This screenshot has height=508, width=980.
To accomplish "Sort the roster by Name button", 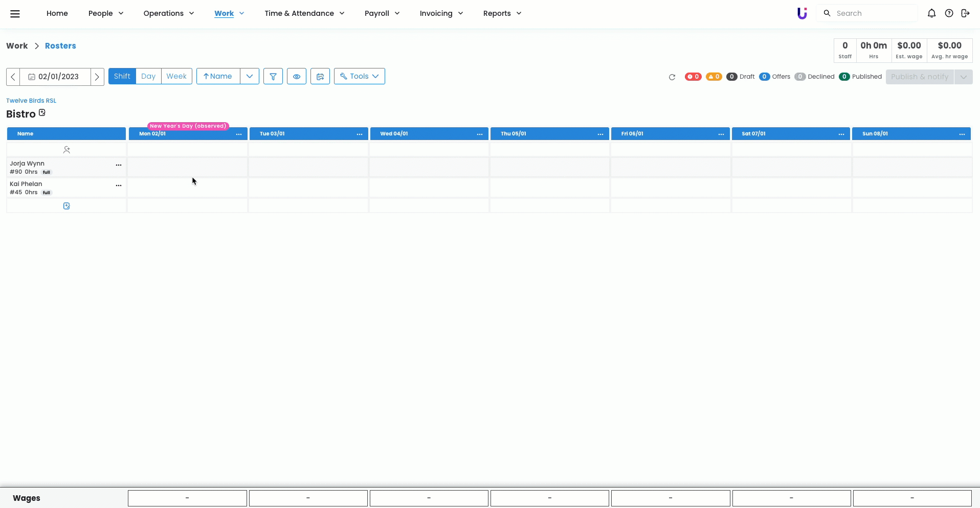I will 218,76.
